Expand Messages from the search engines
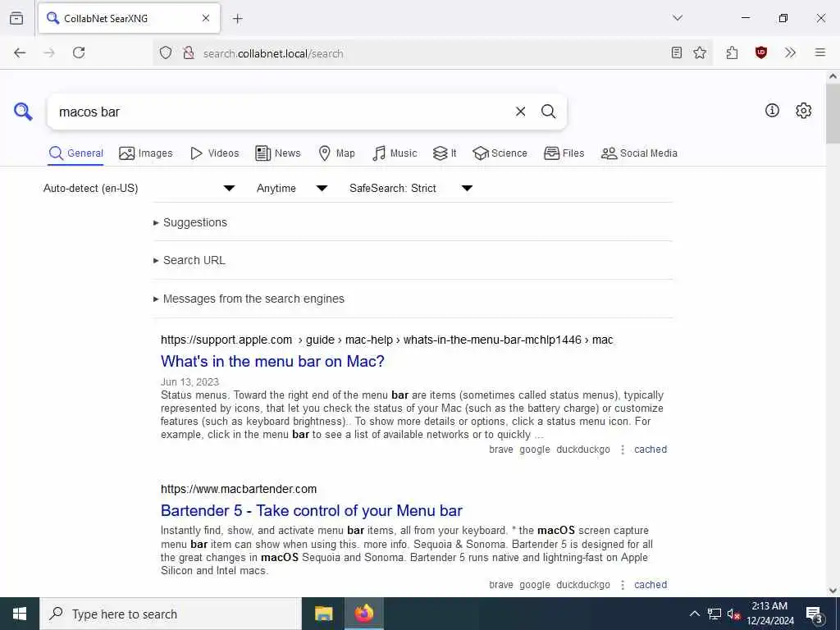This screenshot has height=630, width=840. (249, 299)
